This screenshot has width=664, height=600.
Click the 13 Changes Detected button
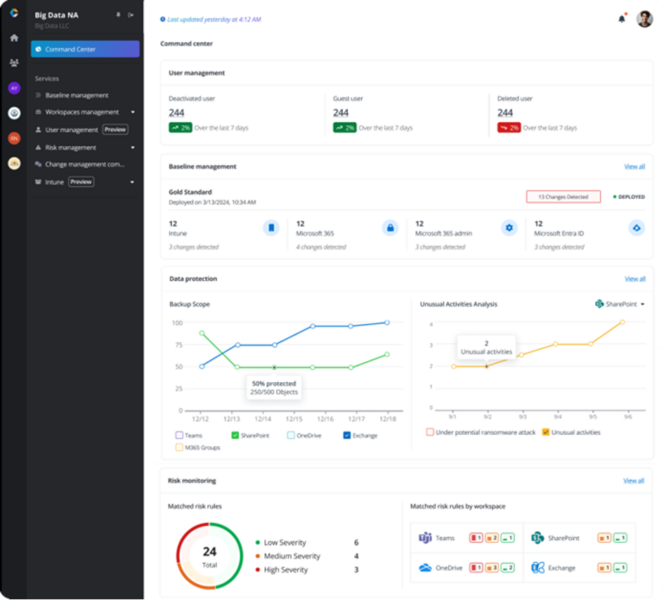pos(563,197)
